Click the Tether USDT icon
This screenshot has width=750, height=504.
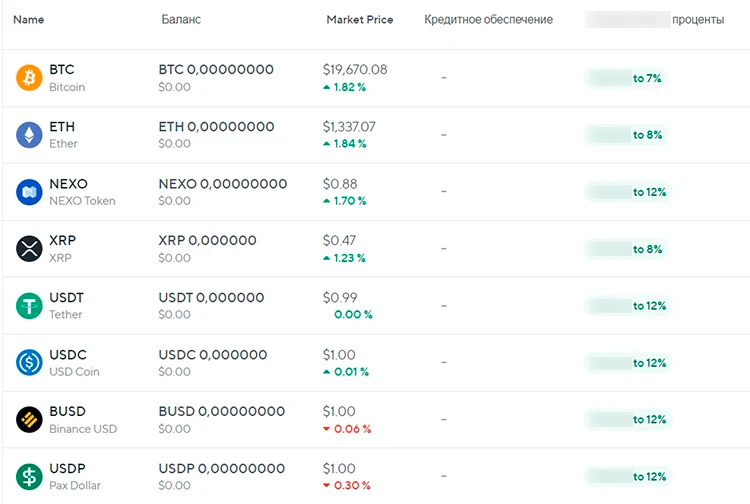coord(29,306)
